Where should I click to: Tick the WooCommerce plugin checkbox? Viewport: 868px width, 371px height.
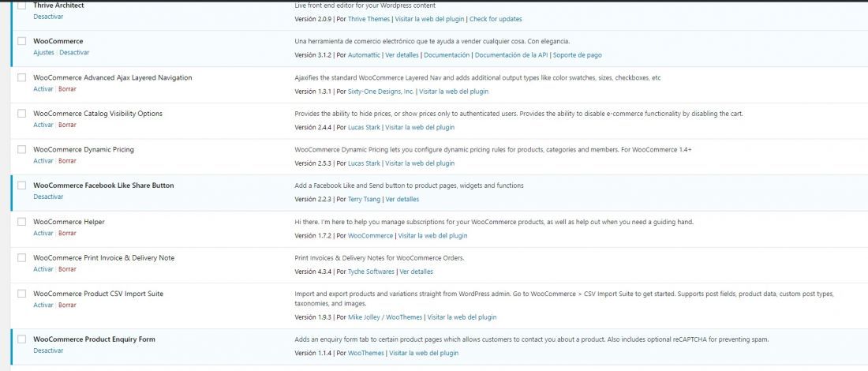pyautogui.click(x=21, y=41)
